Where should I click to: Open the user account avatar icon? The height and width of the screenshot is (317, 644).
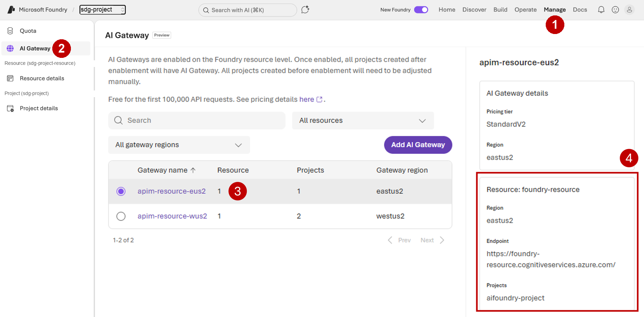click(x=629, y=10)
